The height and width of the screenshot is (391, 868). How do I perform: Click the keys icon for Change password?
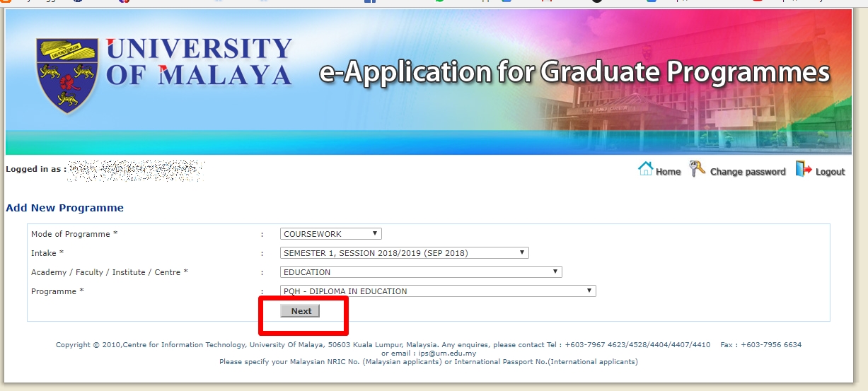(698, 169)
